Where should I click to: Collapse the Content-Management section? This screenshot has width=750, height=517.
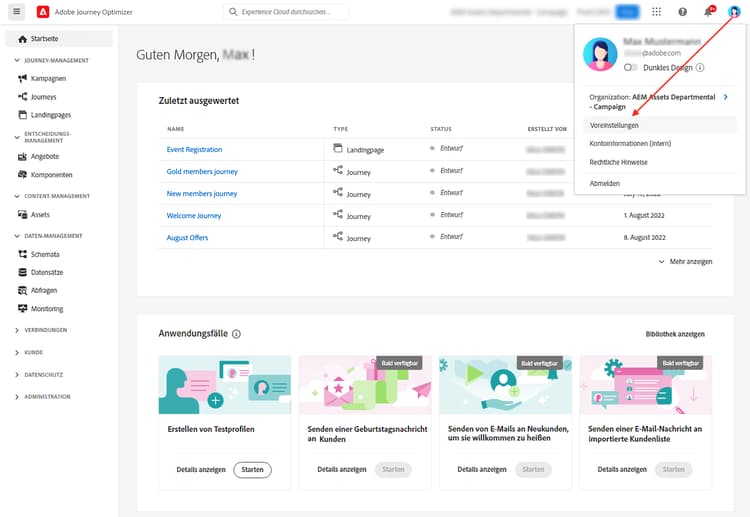17,196
